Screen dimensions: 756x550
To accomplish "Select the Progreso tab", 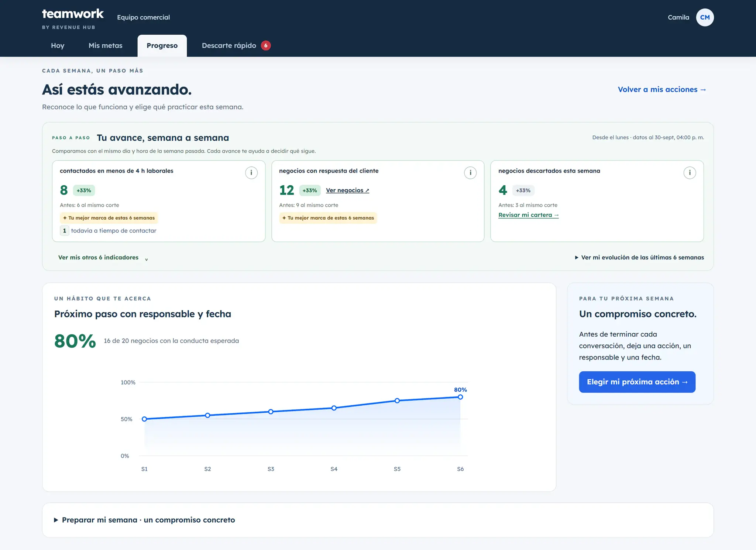I will coord(162,45).
